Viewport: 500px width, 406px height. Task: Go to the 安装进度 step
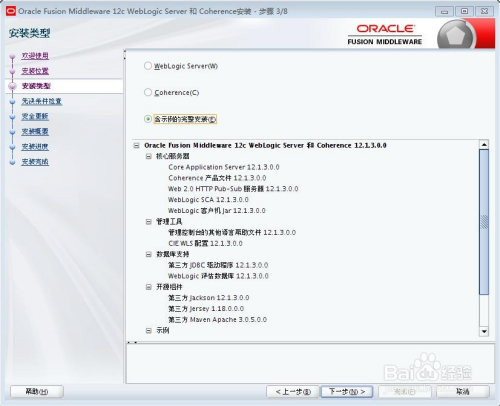click(x=35, y=147)
